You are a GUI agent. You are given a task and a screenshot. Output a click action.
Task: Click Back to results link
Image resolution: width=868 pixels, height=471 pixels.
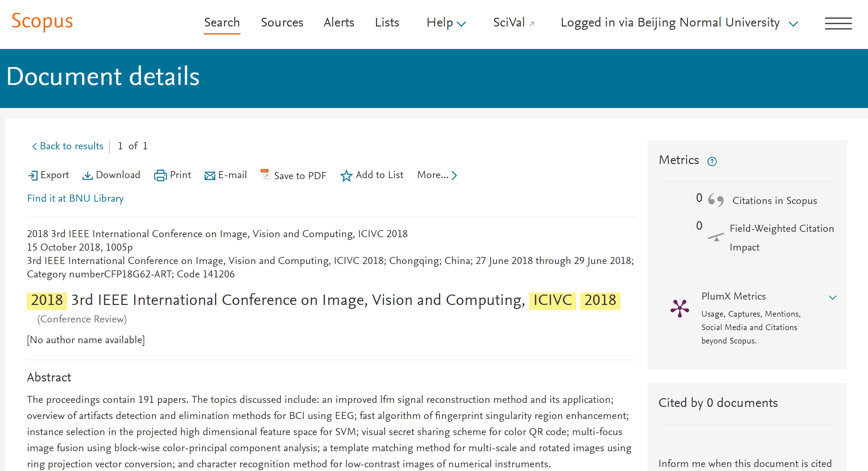coord(71,146)
